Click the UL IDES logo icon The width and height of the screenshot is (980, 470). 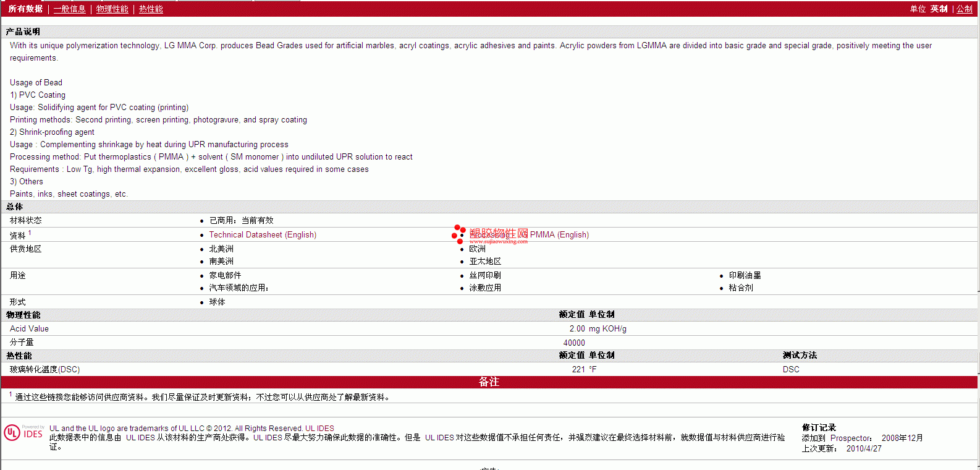(23, 432)
